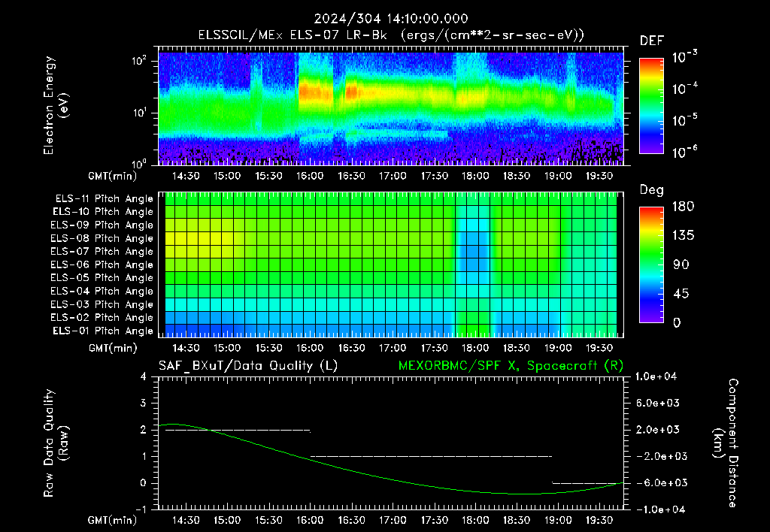Click the DEF color scale bar
The image size is (770, 532).
click(651, 105)
